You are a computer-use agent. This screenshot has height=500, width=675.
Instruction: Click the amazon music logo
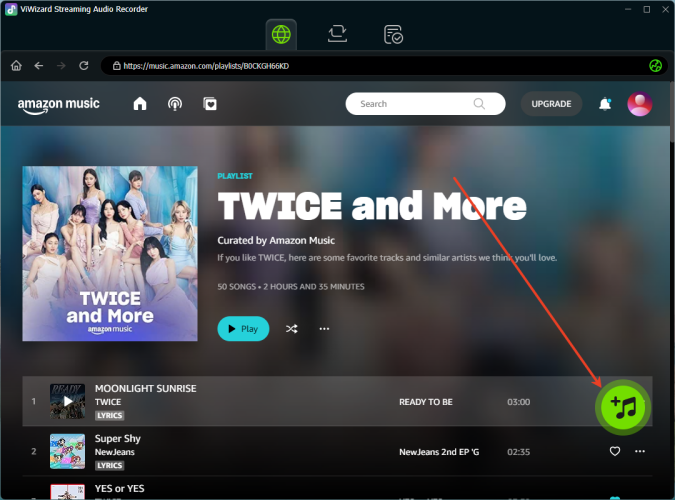(59, 106)
